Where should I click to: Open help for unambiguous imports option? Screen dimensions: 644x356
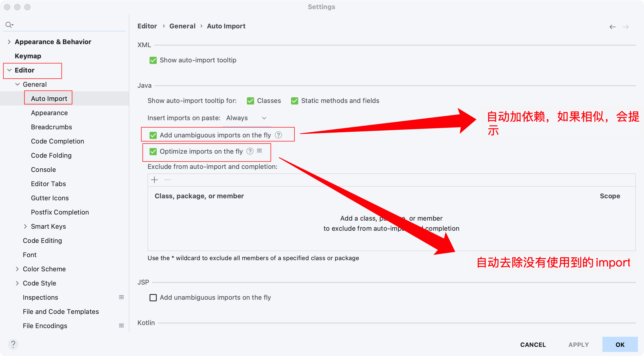(278, 135)
